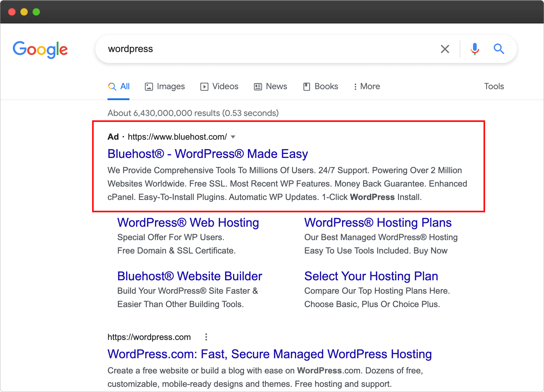Open WordPress.com Fast, Secure Managed Hosting result

tap(270, 354)
